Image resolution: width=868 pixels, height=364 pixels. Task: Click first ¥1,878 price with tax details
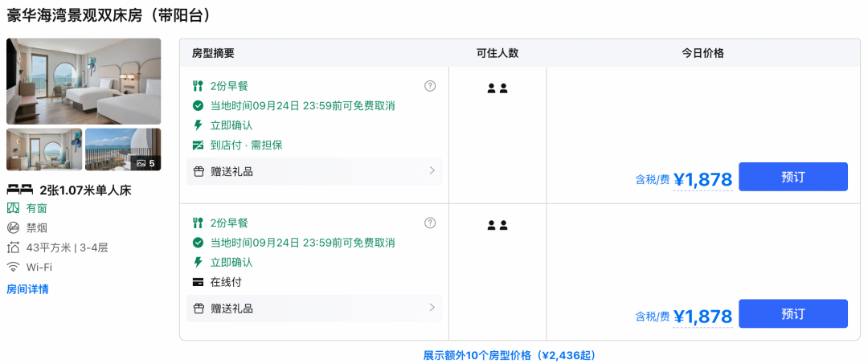click(x=702, y=179)
